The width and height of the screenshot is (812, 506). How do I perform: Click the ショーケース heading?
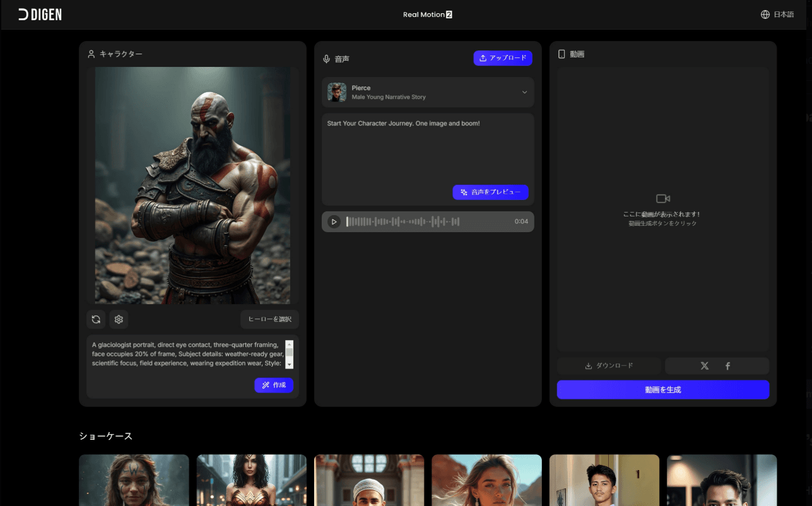[x=106, y=436]
